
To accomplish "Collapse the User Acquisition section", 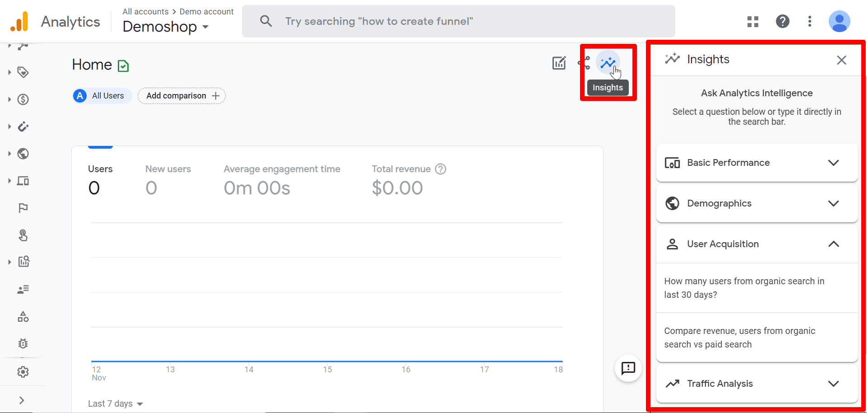I will [757, 244].
